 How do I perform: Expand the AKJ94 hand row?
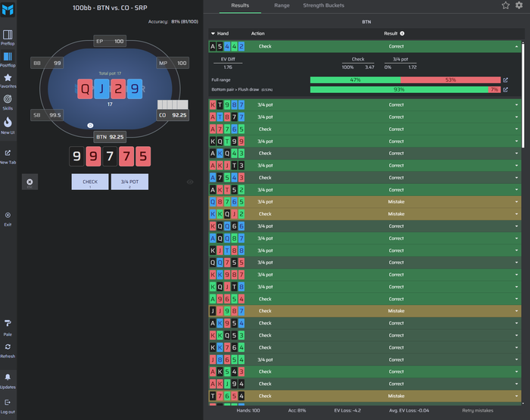pyautogui.click(x=365, y=384)
